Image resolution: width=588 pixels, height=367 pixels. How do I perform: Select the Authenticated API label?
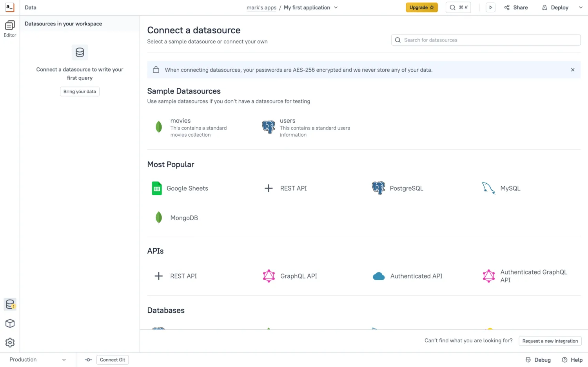(416, 276)
